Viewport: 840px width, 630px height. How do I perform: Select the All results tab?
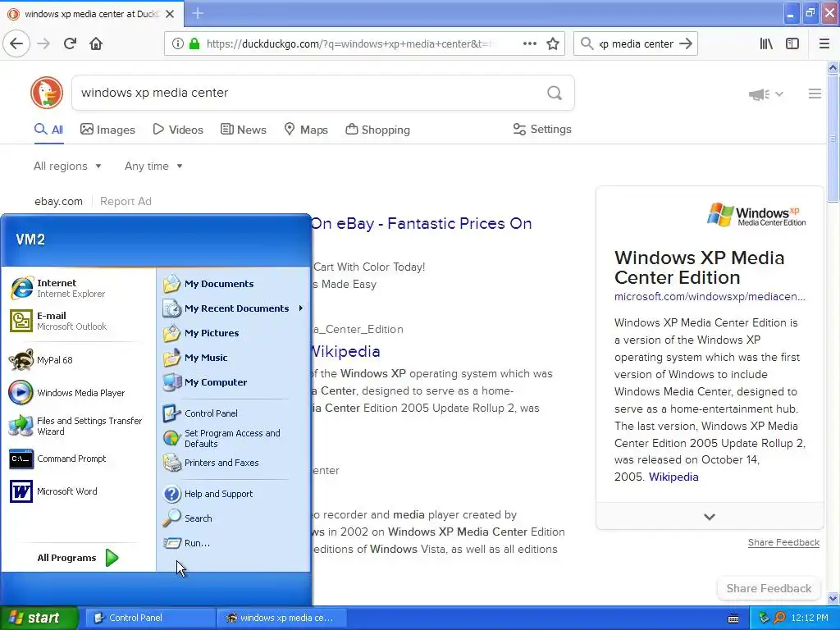click(x=48, y=130)
